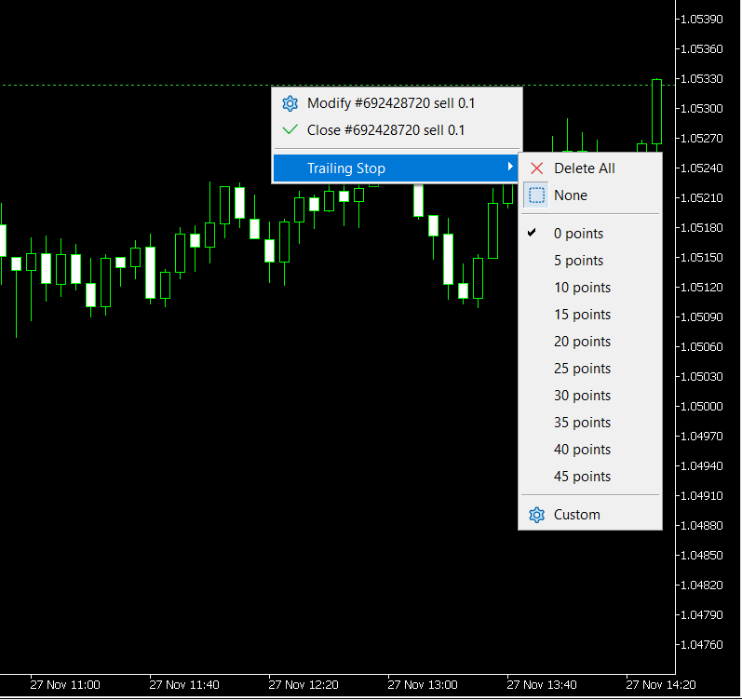Set trailing stop to 15 points
742x700 pixels.
tap(582, 315)
